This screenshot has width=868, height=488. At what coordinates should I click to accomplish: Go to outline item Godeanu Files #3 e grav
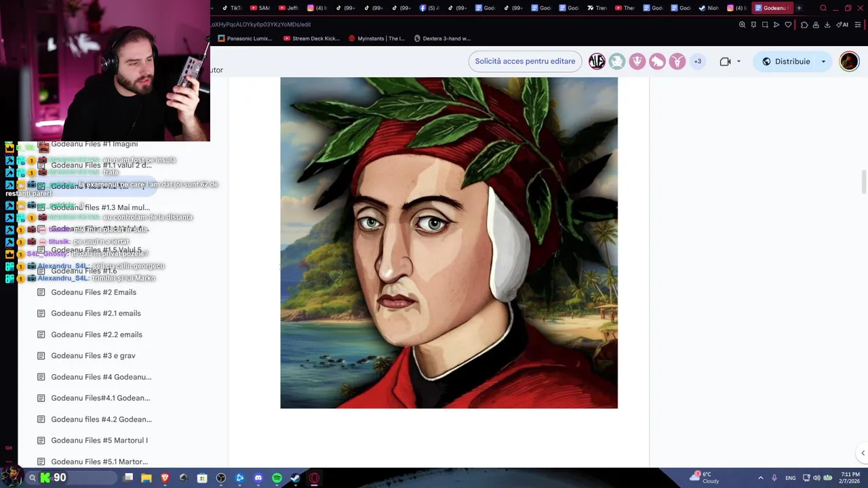click(x=93, y=356)
